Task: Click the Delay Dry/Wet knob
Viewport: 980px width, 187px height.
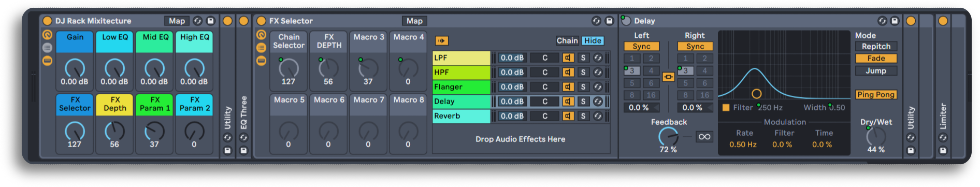Action: click(x=876, y=136)
